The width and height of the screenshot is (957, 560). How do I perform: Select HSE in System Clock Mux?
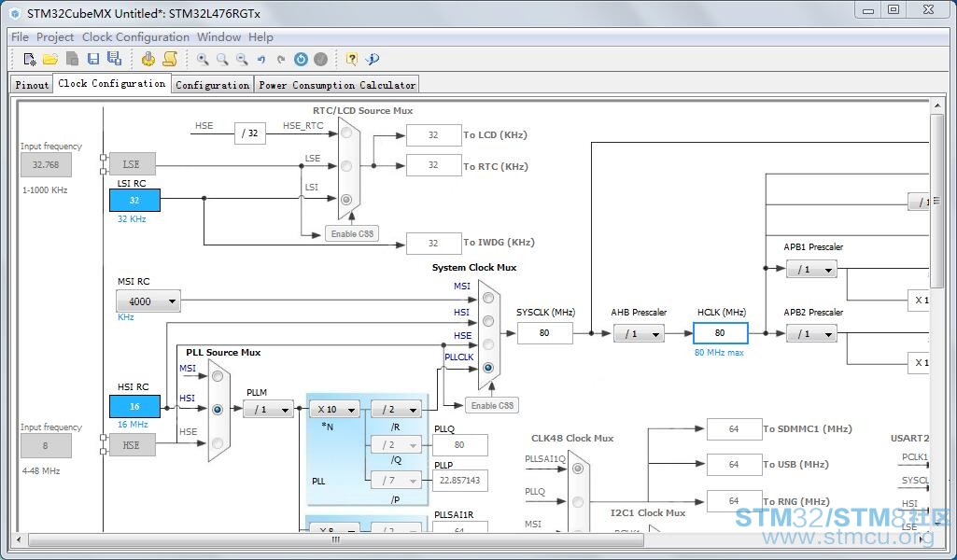click(x=488, y=344)
